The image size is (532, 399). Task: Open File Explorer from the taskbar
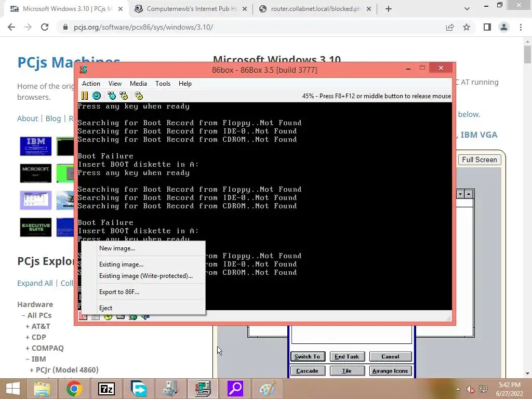click(42, 389)
